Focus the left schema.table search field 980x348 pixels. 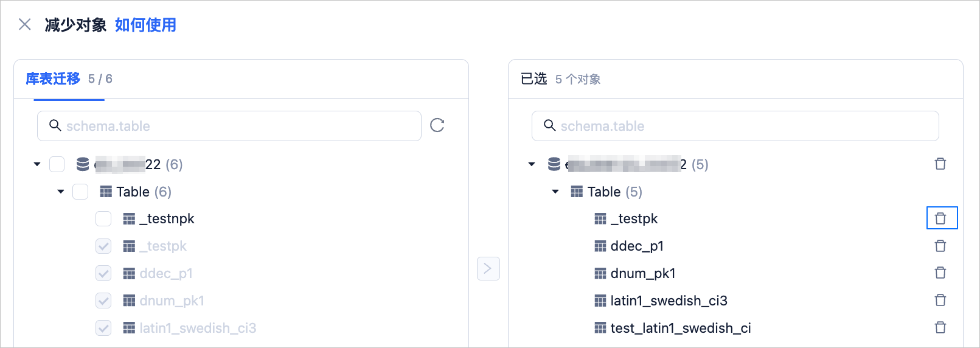click(229, 126)
